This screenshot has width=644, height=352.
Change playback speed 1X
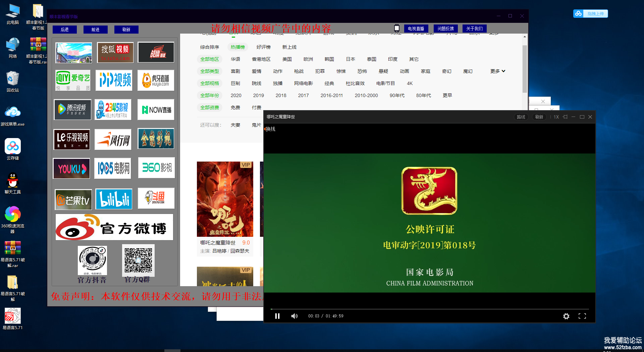pos(556,117)
